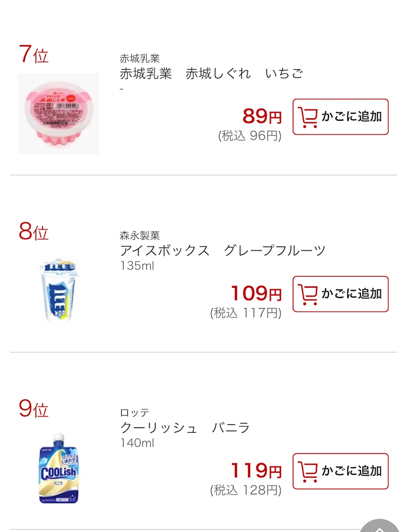
Task: Open the 赤城乳業 赤城しぐれ いちご title link
Action: tap(211, 74)
